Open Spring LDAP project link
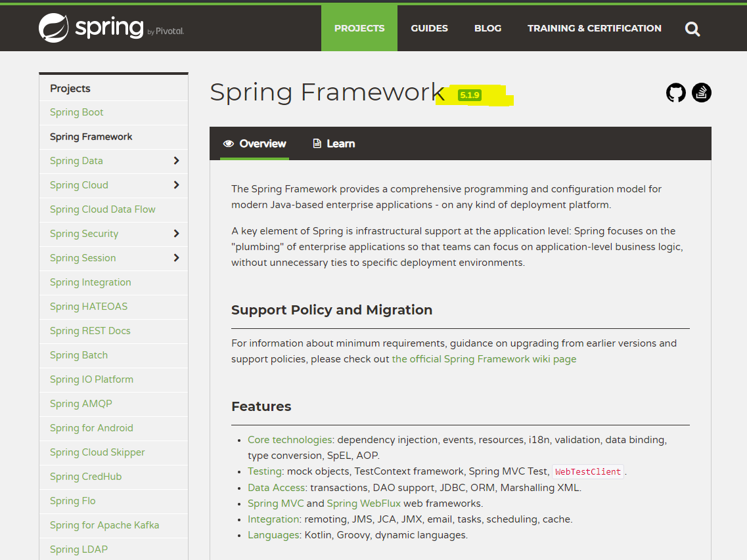This screenshot has height=560, width=747. (79, 549)
